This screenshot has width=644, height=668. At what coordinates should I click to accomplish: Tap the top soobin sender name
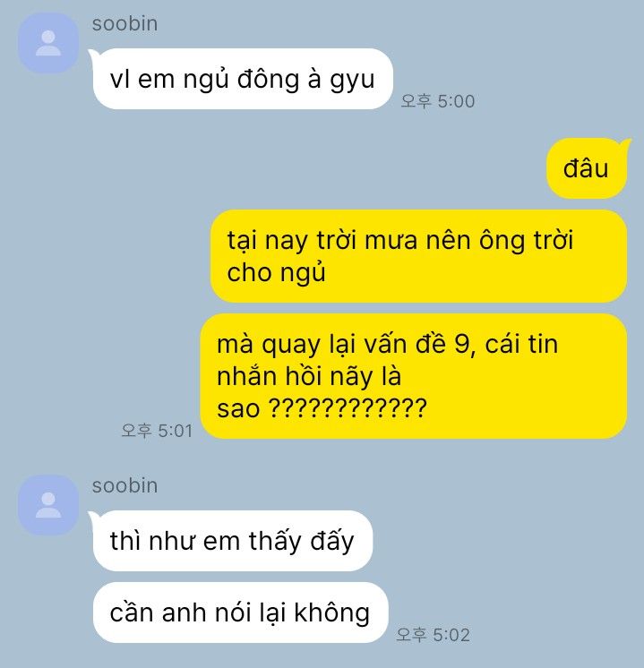(125, 23)
